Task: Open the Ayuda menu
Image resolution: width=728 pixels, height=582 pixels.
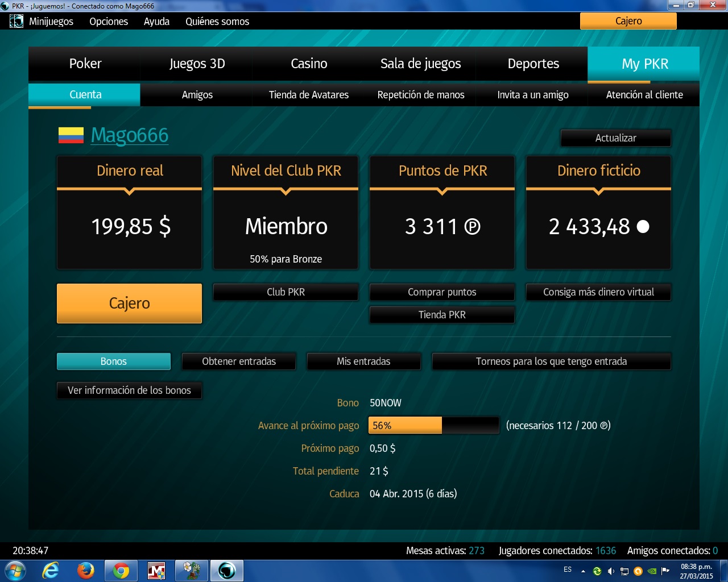Action: click(156, 22)
